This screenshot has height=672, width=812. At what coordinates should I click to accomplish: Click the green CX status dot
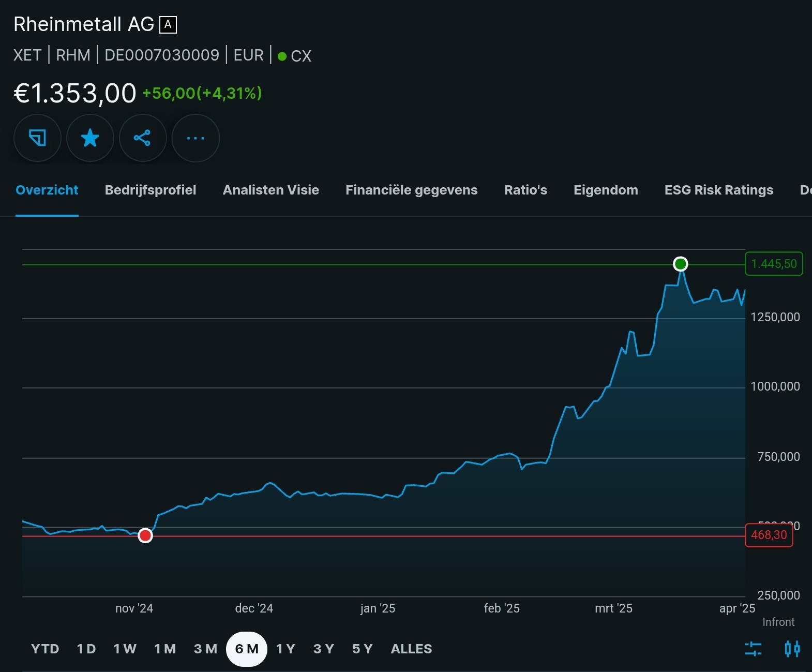282,56
